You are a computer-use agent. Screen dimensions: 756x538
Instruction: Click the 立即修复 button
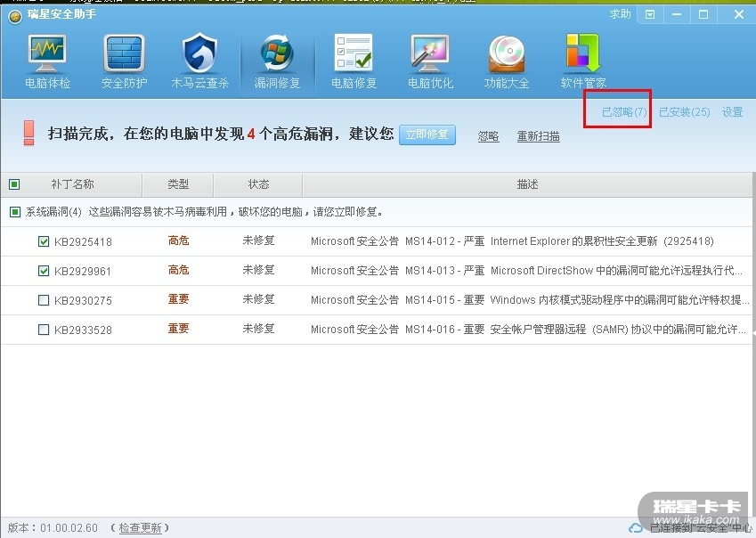click(427, 134)
